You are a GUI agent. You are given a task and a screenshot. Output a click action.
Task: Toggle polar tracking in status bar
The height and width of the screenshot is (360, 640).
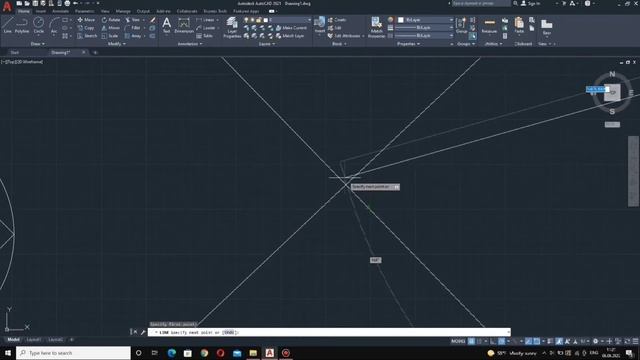click(502, 341)
